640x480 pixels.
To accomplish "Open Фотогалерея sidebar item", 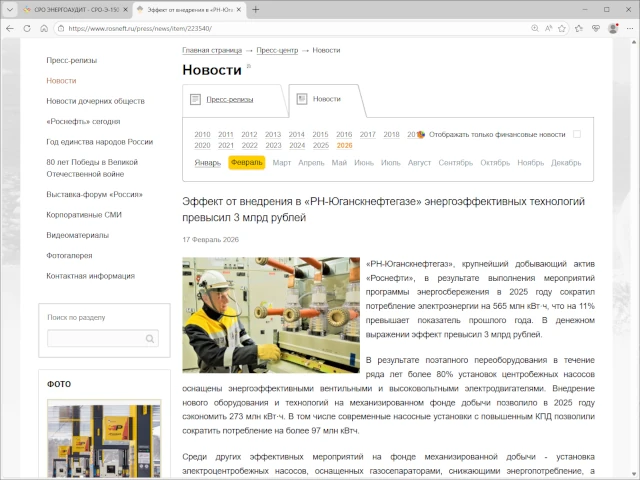I will click(69, 256).
